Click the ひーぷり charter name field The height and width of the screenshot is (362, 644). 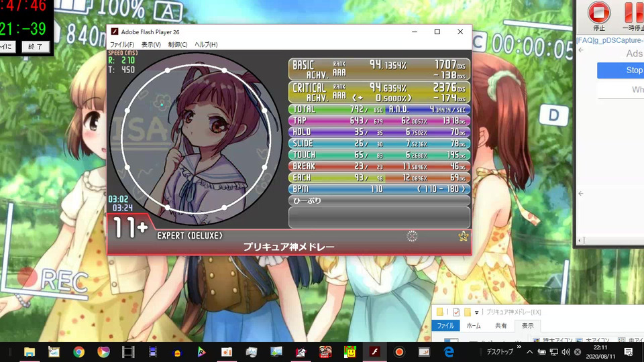pyautogui.click(x=379, y=200)
